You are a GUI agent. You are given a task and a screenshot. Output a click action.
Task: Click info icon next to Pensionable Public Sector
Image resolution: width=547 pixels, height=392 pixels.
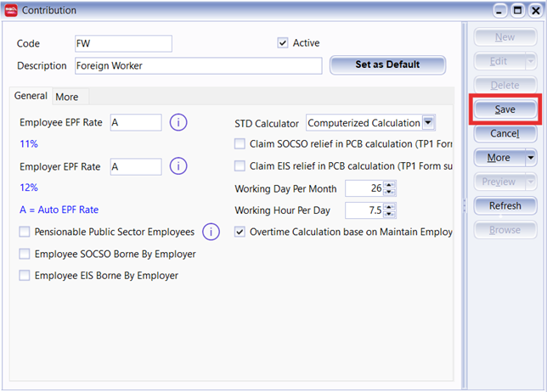(x=211, y=232)
